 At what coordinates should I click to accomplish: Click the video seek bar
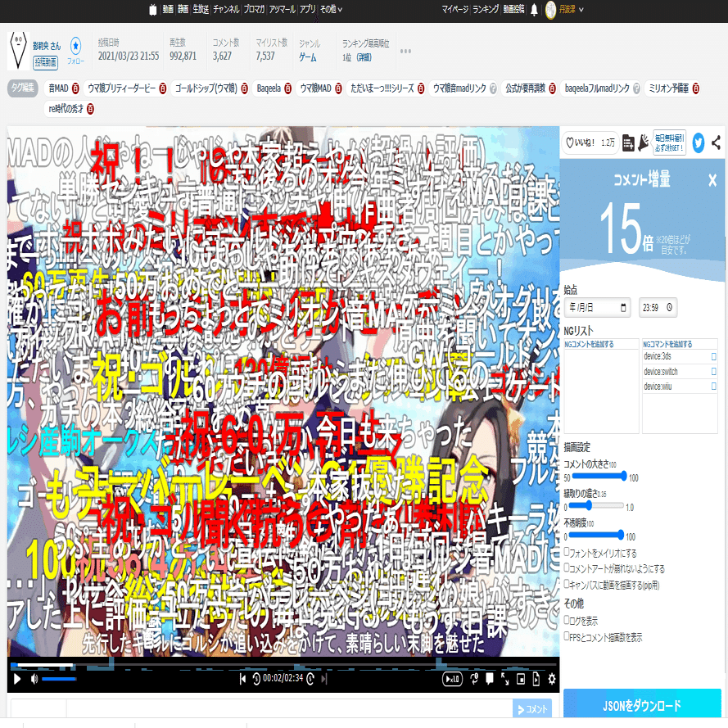pos(283,666)
